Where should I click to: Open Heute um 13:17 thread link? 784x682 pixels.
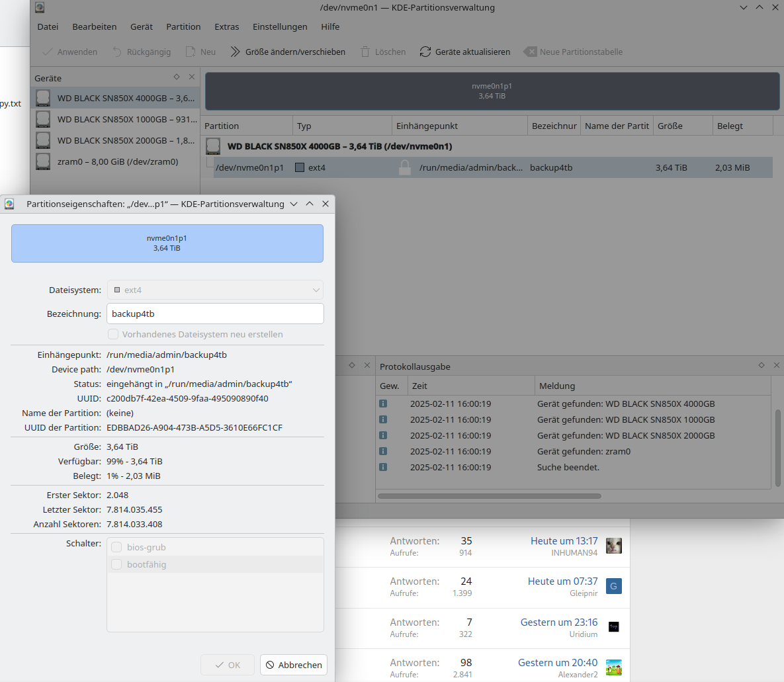(564, 541)
